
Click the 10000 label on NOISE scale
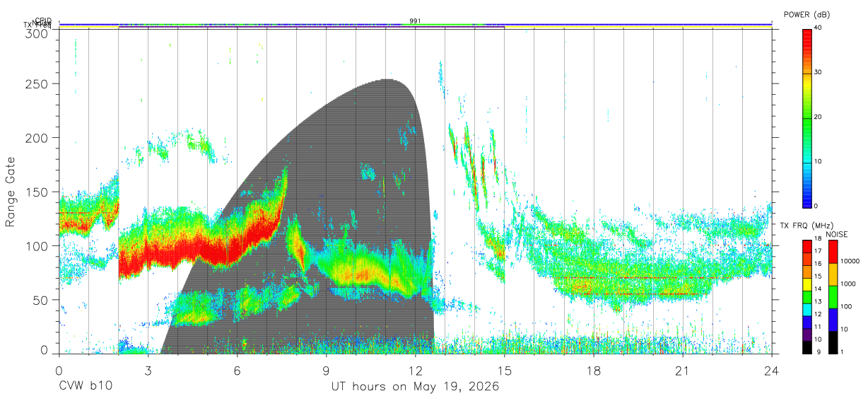(x=851, y=262)
